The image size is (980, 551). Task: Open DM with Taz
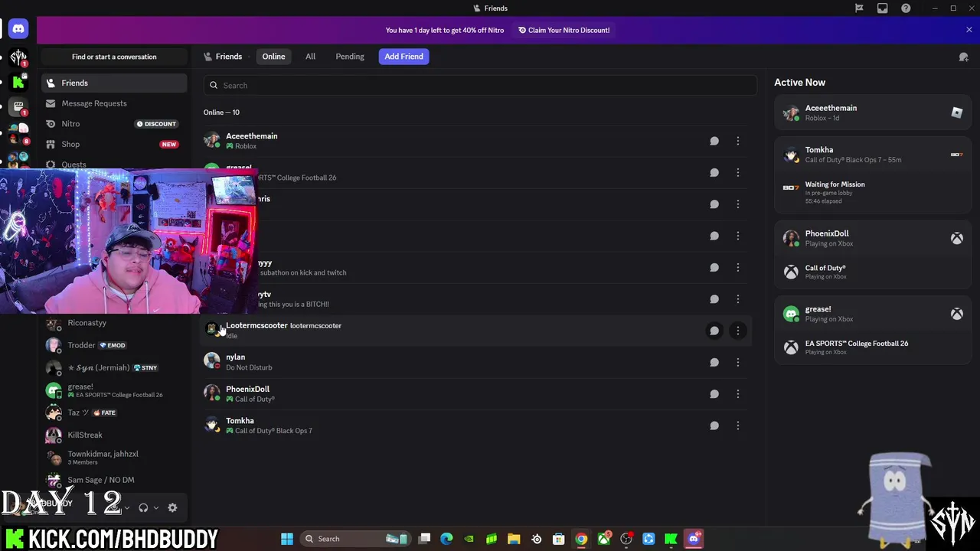pyautogui.click(x=114, y=412)
